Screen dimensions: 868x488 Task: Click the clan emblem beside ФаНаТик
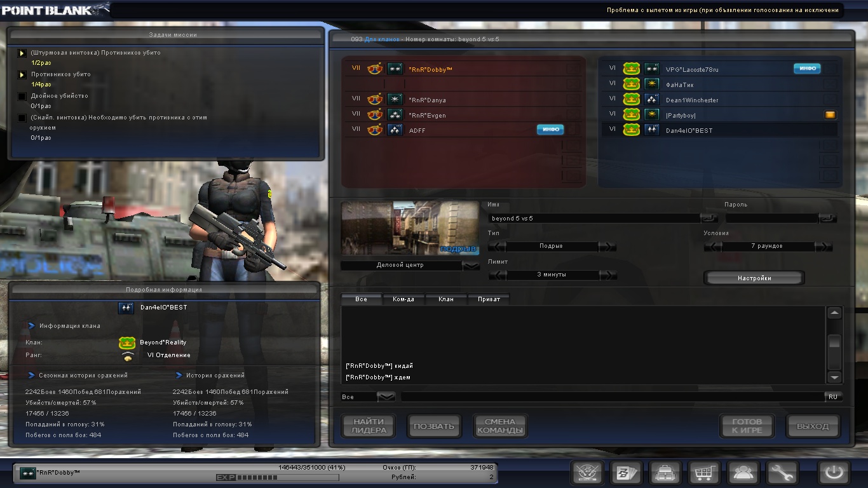pos(631,84)
